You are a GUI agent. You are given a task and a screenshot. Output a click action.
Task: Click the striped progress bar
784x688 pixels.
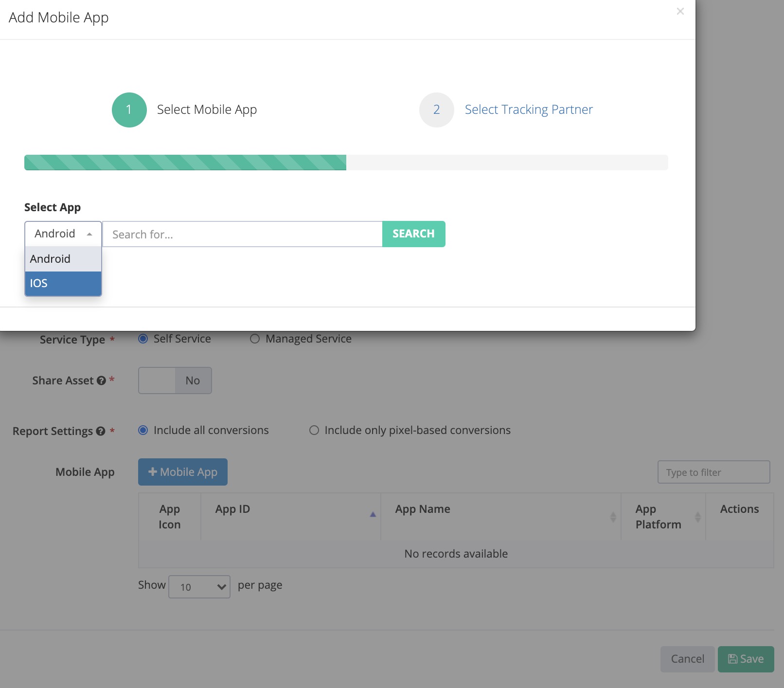coord(185,163)
